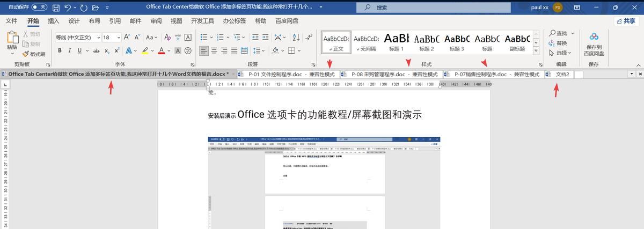Screen dimensions: 644x229
Task: Toggle Bold formatting
Action: coord(60,50)
